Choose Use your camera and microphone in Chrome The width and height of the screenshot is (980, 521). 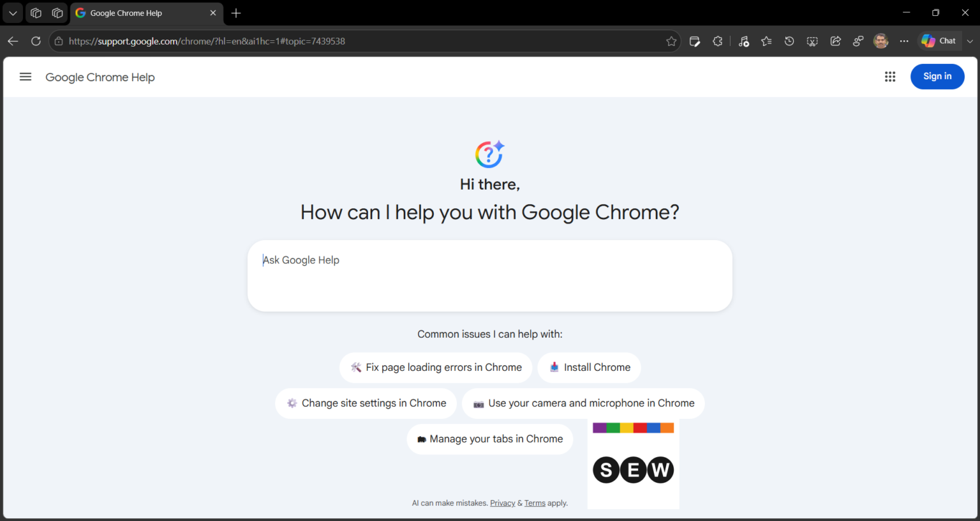point(583,404)
